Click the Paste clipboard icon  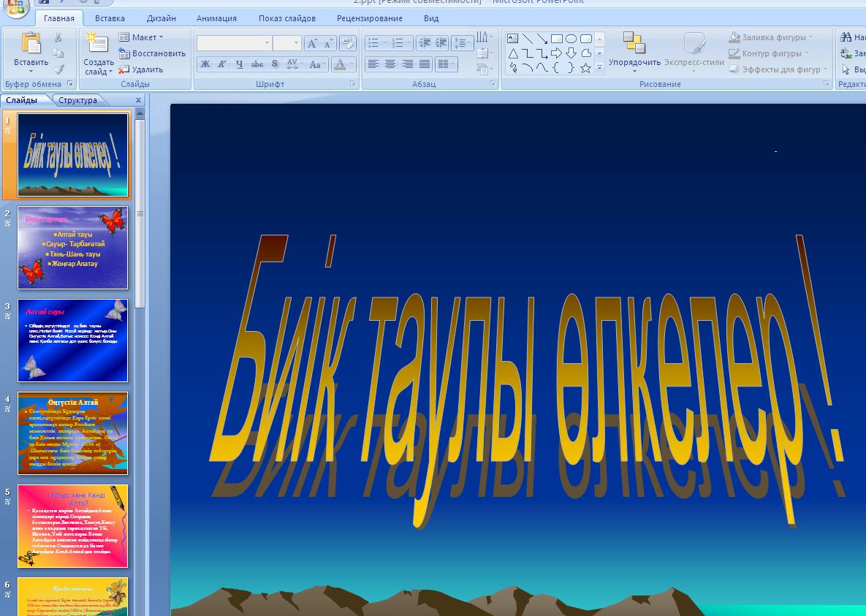[31, 44]
